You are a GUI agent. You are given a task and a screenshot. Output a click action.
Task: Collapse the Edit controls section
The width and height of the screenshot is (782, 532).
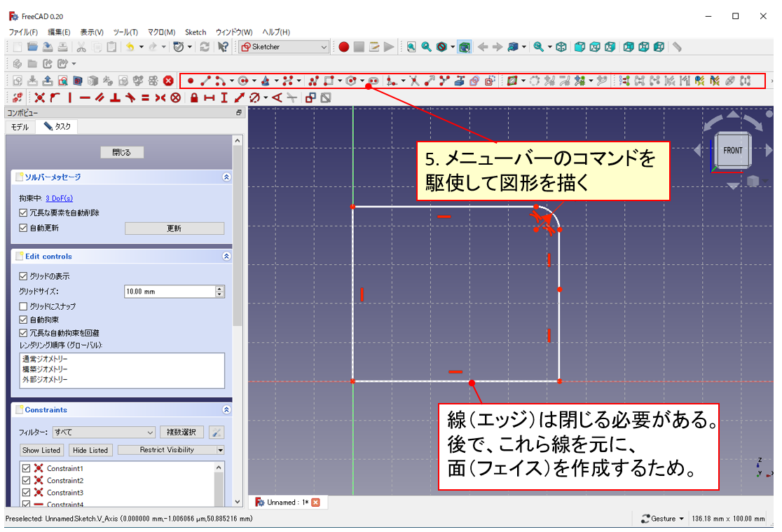(226, 256)
